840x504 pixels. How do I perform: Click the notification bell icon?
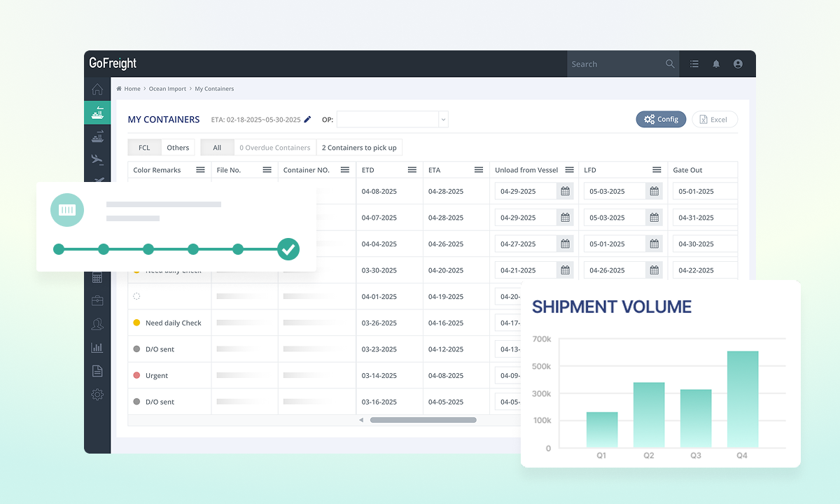pos(716,64)
